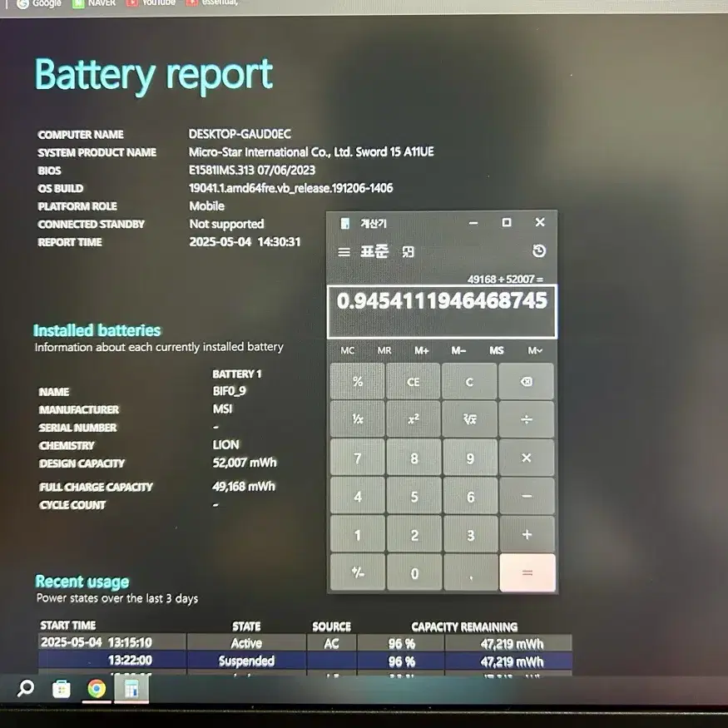728x728 pixels.
Task: Click digit 4 on calculator
Action: [358, 497]
